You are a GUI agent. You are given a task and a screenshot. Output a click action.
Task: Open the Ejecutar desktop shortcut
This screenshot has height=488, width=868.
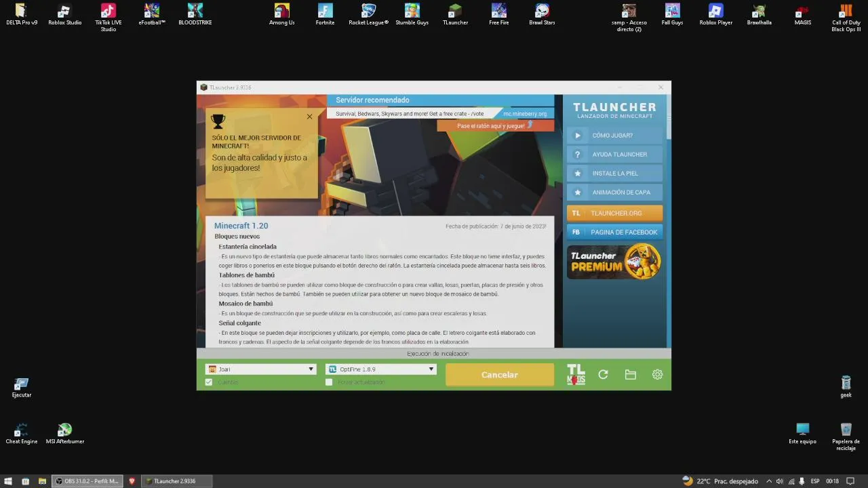point(22,388)
